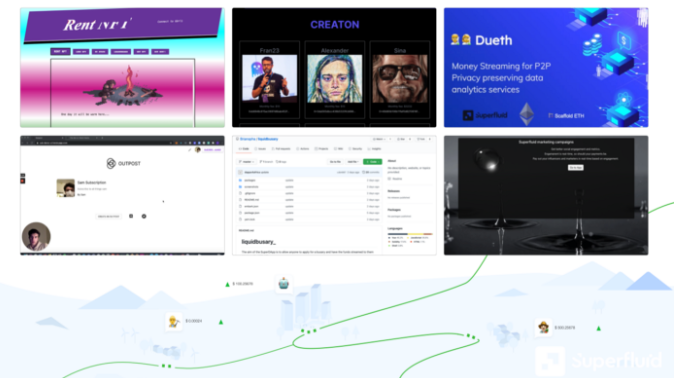Switch to the Code tab in GitHub
This screenshot has height=378, width=675.
click(x=245, y=149)
